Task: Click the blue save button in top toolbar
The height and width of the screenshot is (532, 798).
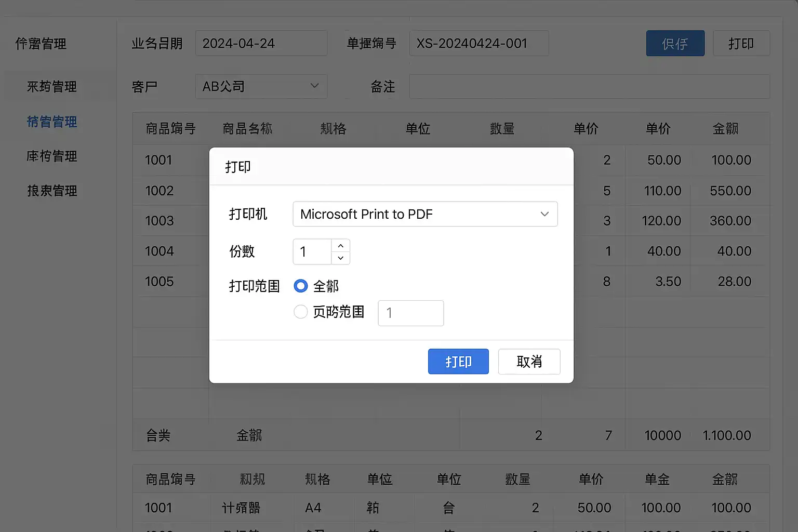Action: pyautogui.click(x=675, y=44)
